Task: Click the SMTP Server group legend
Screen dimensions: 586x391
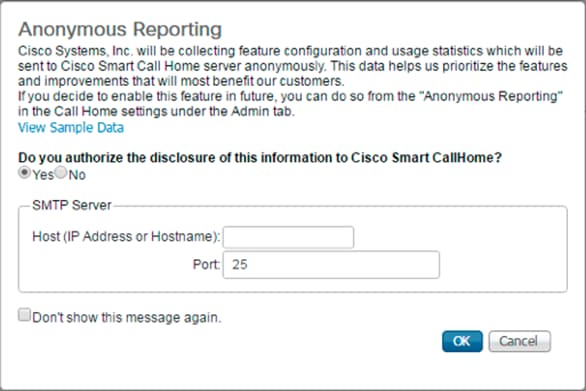Action: tap(72, 205)
